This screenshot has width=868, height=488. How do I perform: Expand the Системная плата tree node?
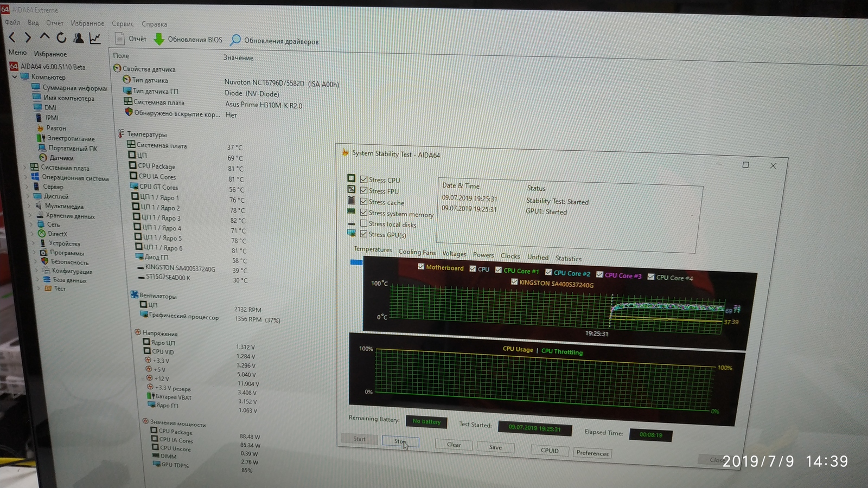[x=25, y=168]
